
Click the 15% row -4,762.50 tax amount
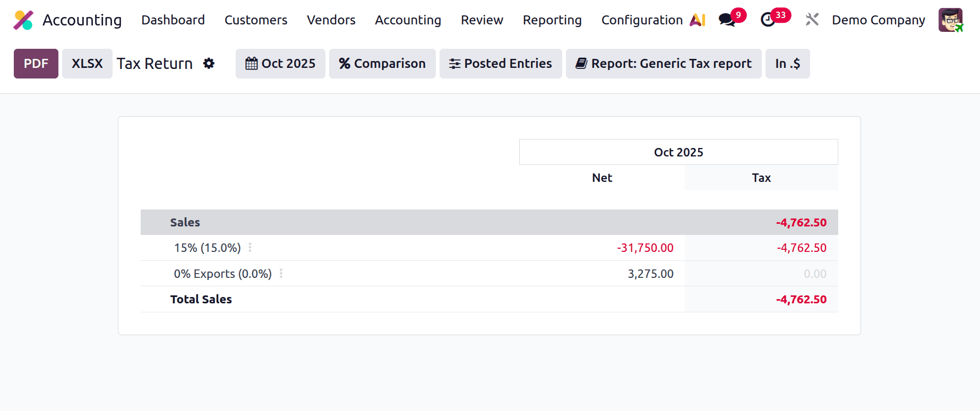(x=802, y=248)
